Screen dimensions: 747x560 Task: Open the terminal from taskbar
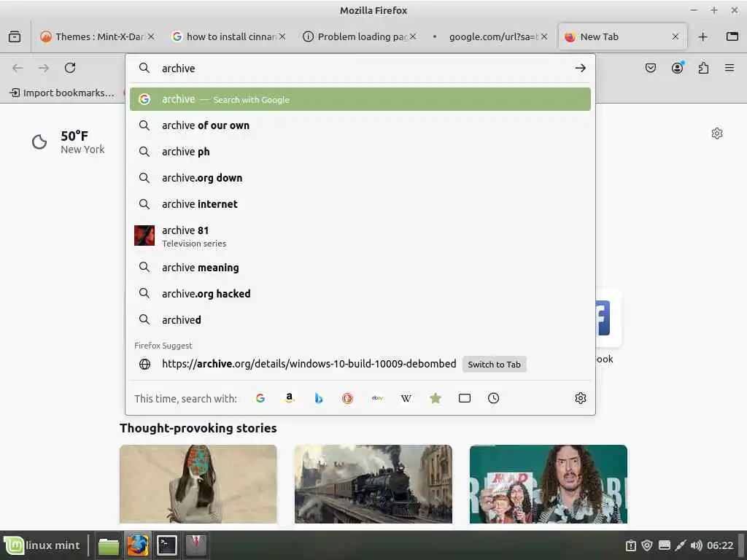pos(167,545)
